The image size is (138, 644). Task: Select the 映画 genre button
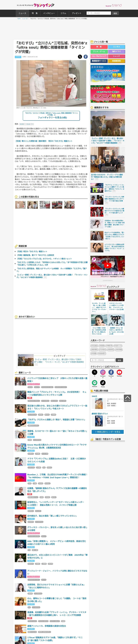point(99,47)
